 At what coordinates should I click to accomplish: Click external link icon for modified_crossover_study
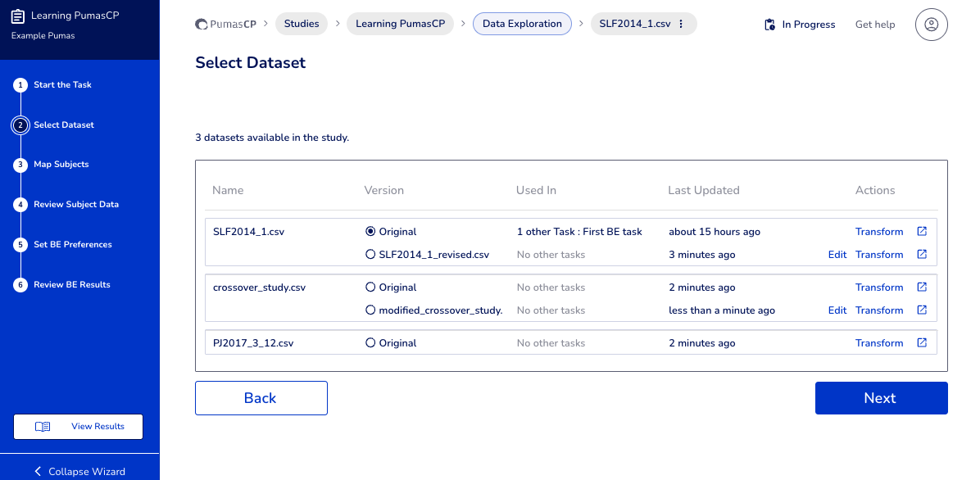tap(922, 310)
